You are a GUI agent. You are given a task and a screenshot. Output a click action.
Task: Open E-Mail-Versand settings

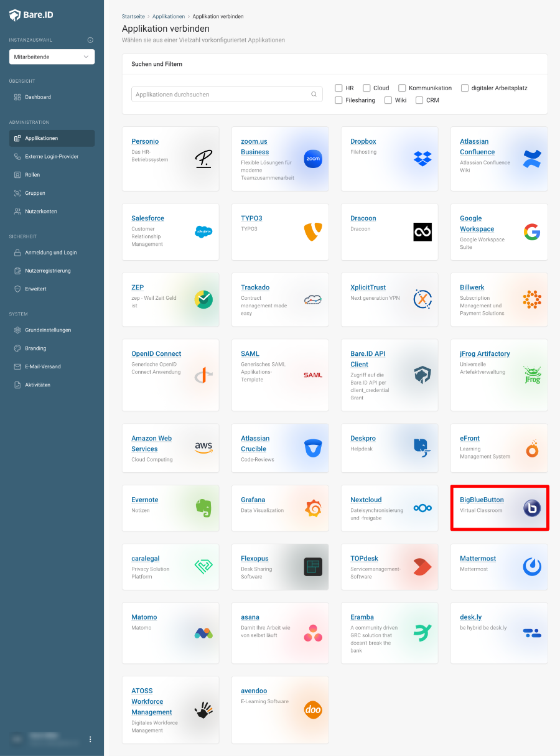click(52, 366)
